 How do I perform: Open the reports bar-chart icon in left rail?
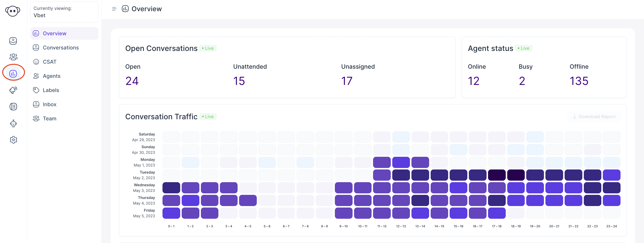point(13,73)
